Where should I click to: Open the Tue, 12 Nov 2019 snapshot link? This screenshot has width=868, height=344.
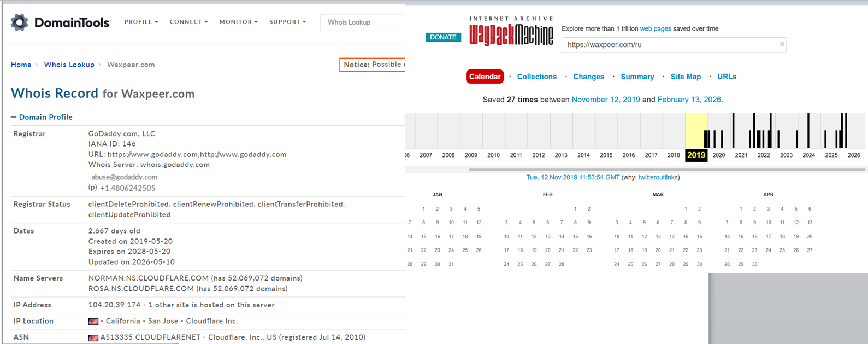click(x=572, y=177)
